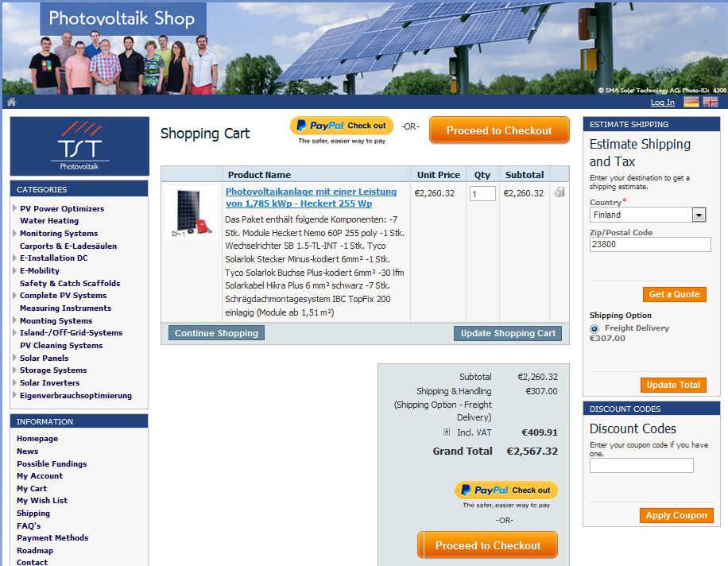Image resolution: width=728 pixels, height=566 pixels.
Task: Click the TST Photovoltaik logo
Action: click(x=79, y=146)
